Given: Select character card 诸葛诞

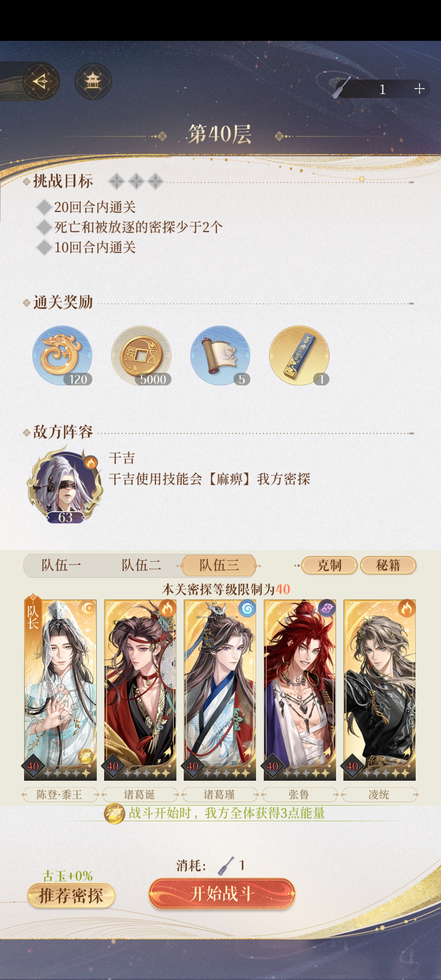Looking at the screenshot, I should [140, 690].
